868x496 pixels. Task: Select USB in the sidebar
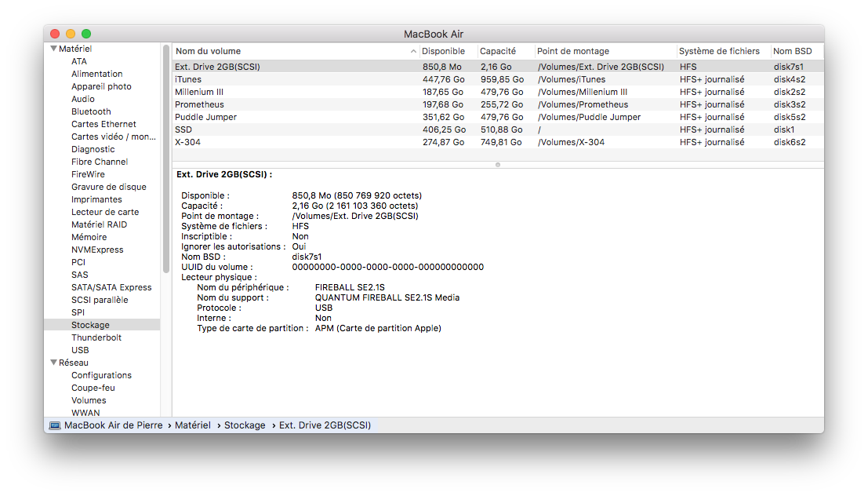coord(80,350)
